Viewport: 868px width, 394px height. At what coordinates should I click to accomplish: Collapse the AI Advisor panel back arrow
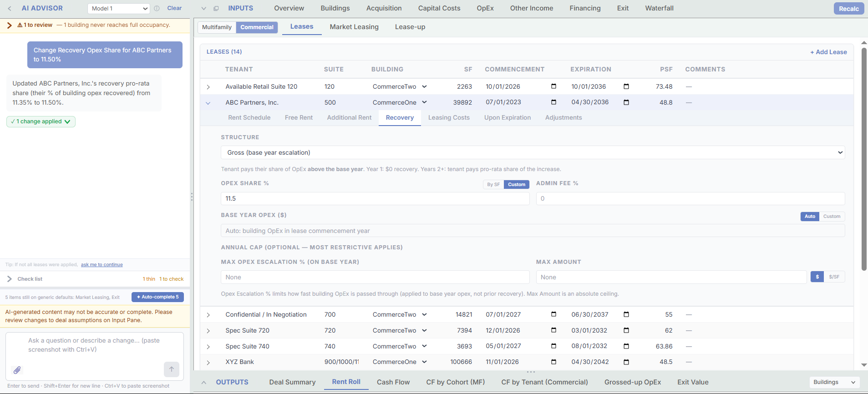[x=10, y=8]
